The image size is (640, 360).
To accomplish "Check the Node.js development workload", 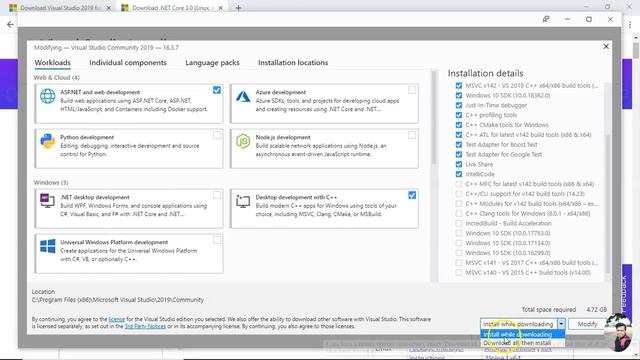I will (x=412, y=135).
